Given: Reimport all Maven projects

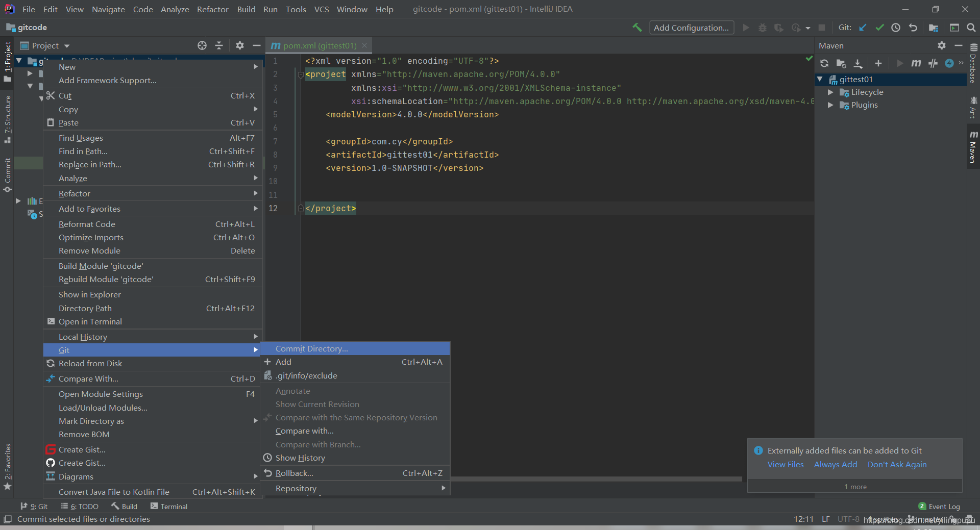Looking at the screenshot, I should [x=824, y=63].
